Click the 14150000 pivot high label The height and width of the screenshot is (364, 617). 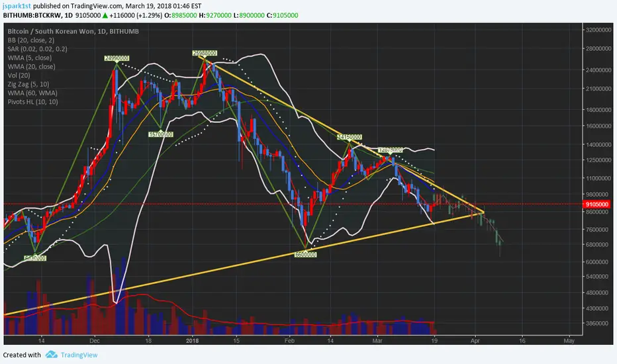[350, 137]
